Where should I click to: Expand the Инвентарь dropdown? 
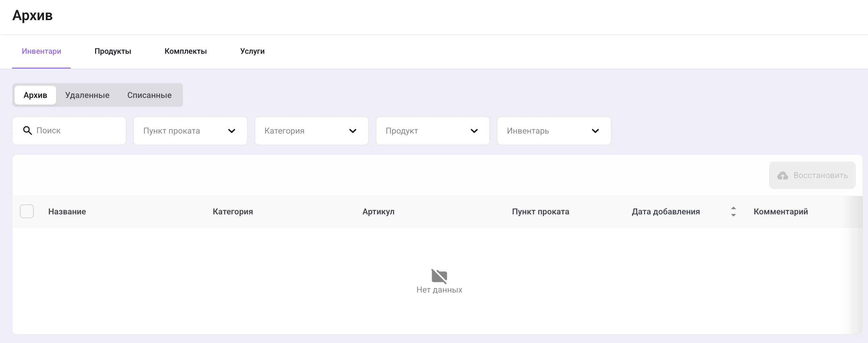(553, 131)
